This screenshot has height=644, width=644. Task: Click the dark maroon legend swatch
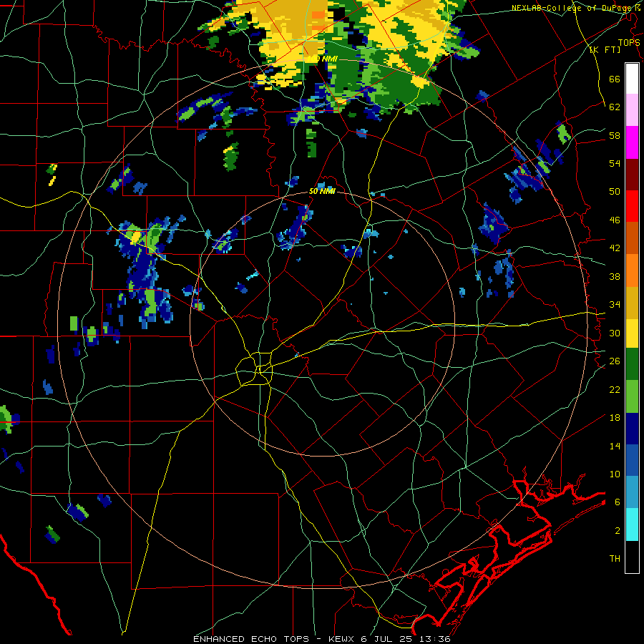[632, 174]
